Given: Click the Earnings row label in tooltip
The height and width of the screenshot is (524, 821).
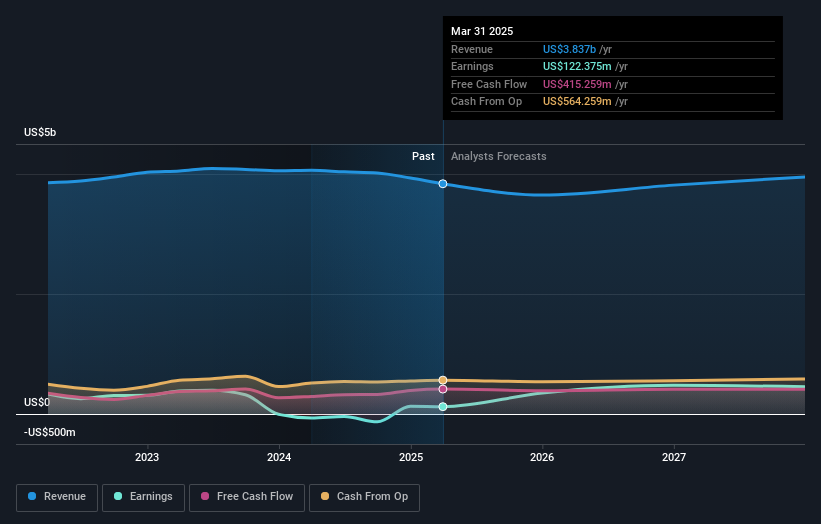Looking at the screenshot, I should point(472,66).
